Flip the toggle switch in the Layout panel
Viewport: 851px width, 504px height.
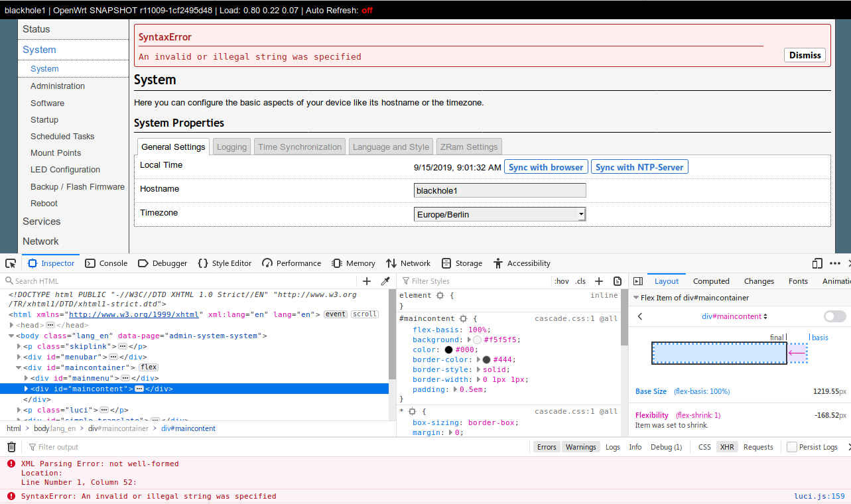(834, 317)
